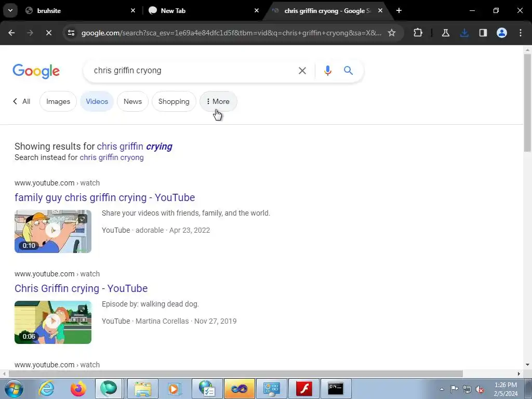This screenshot has width=532, height=399.
Task: Click the forward navigation arrow
Action: point(30,33)
